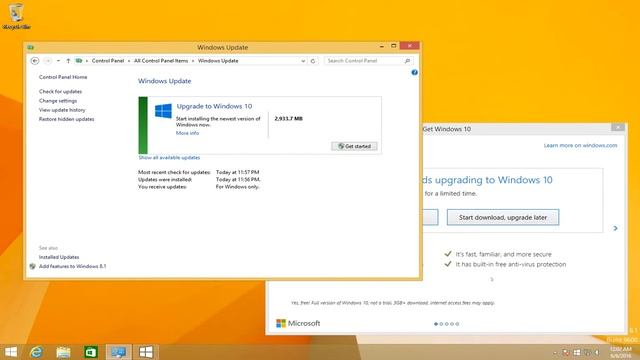Click the Get started button
Viewport: 640px width, 360px height.
point(354,146)
